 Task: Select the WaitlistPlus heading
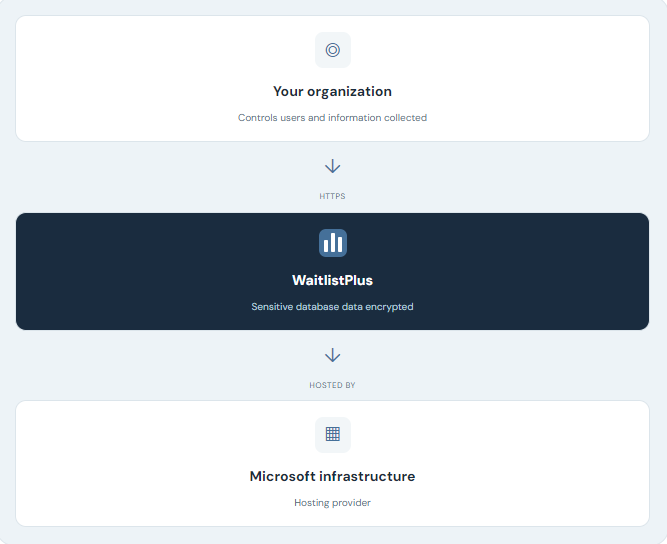[x=332, y=280]
